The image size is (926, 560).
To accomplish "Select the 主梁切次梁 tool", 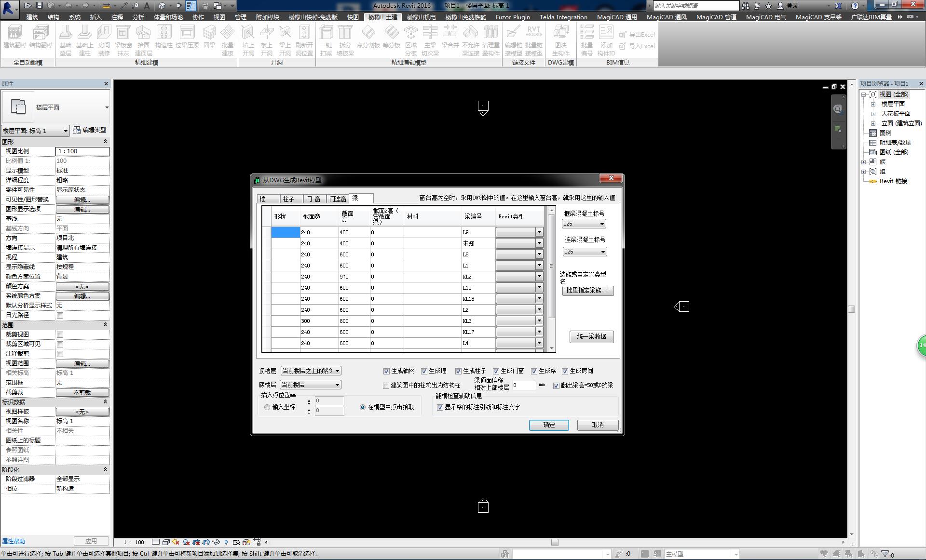I will (430, 40).
